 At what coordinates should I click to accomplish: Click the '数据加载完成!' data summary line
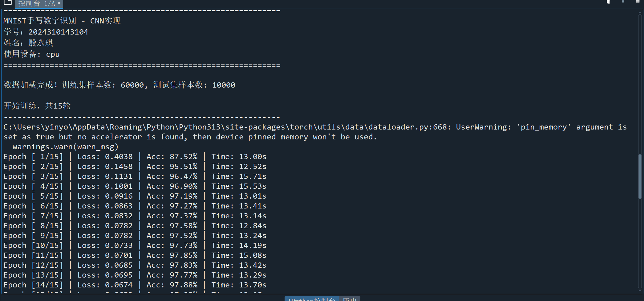pyautogui.click(x=119, y=85)
